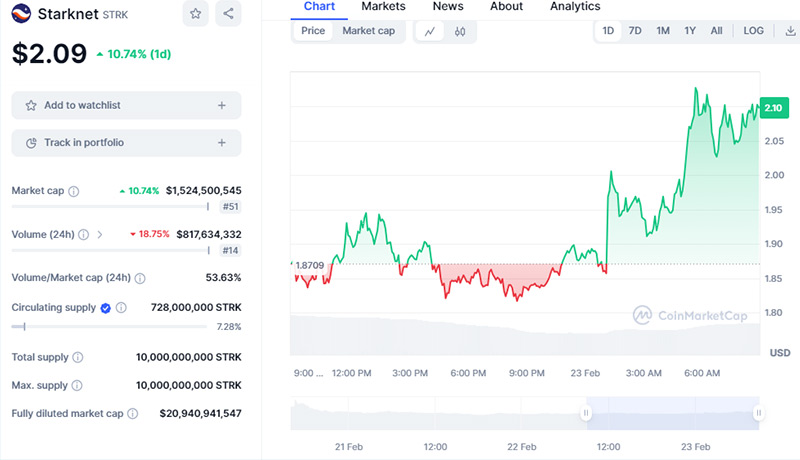Click Market cap info icon
Image resolution: width=800 pixels, height=460 pixels.
[x=74, y=191]
